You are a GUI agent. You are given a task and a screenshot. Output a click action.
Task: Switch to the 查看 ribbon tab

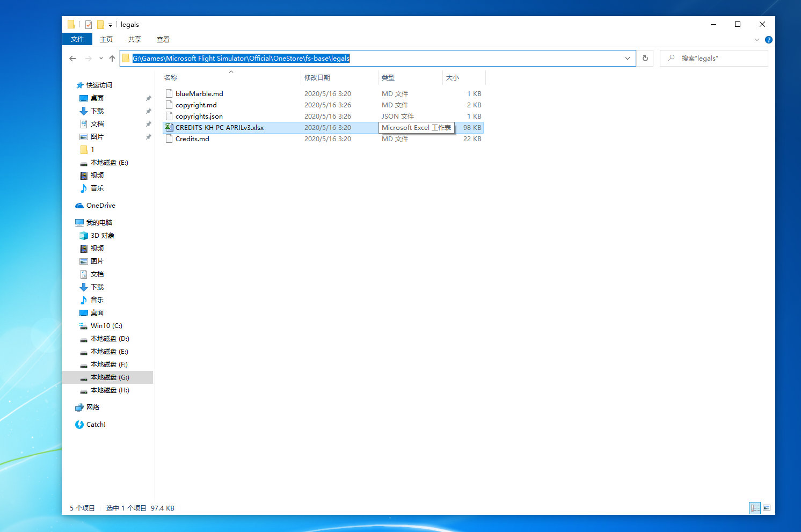tap(163, 39)
